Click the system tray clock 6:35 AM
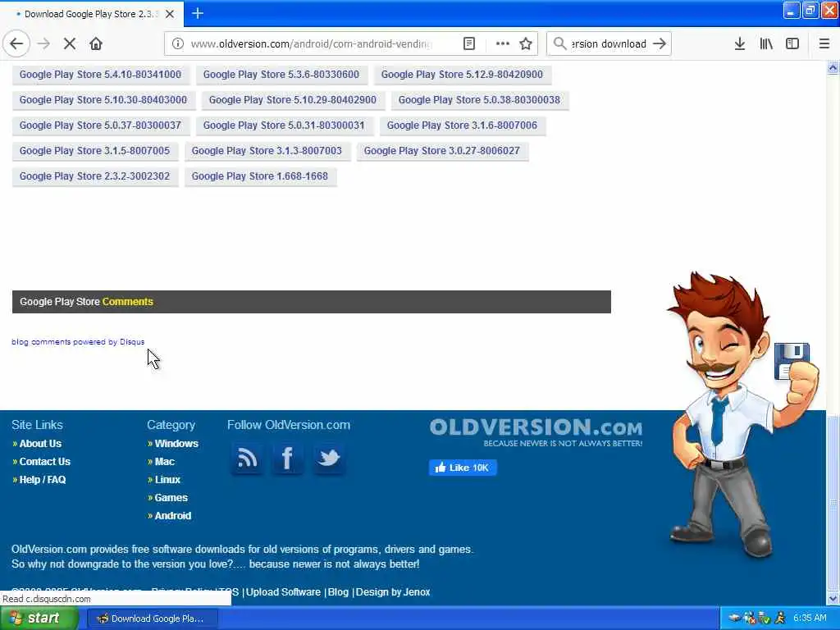 [810, 619]
